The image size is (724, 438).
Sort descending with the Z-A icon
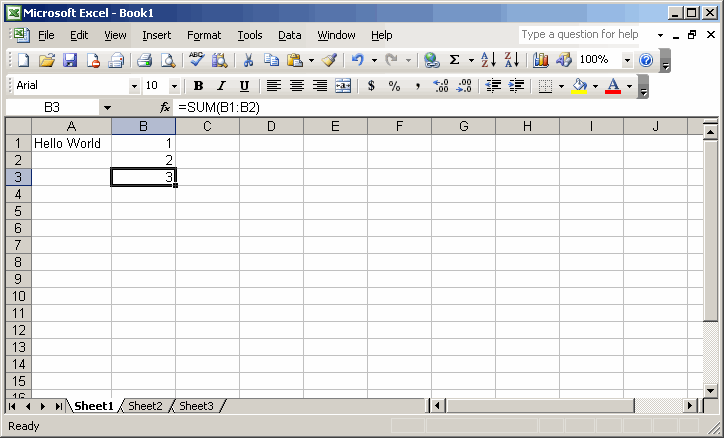pyautogui.click(x=512, y=60)
